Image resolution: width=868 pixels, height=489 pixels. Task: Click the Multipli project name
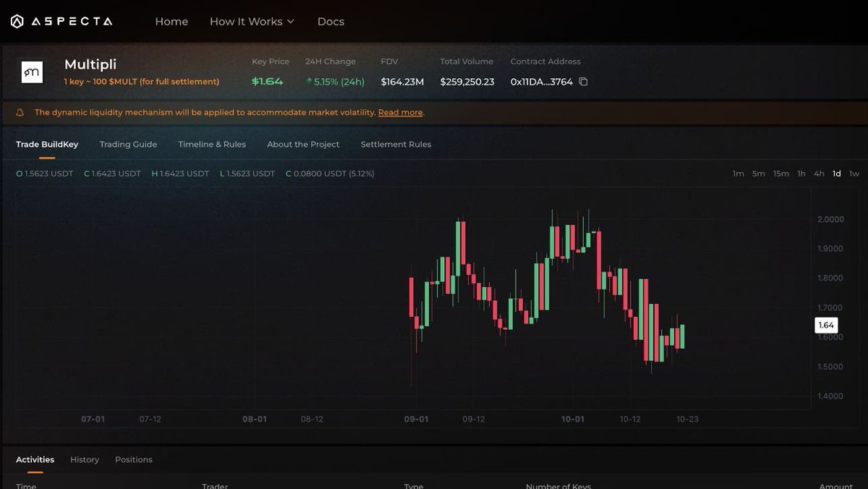point(90,65)
